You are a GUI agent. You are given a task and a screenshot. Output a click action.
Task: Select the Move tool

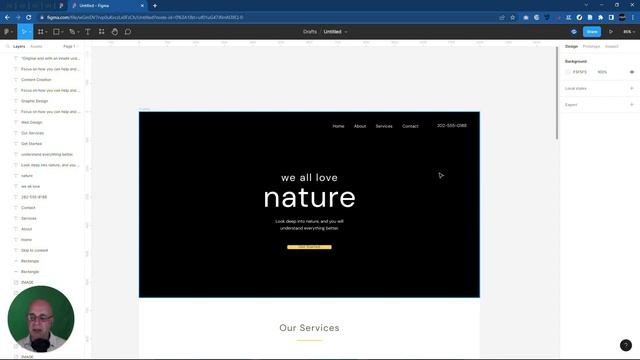point(24,32)
